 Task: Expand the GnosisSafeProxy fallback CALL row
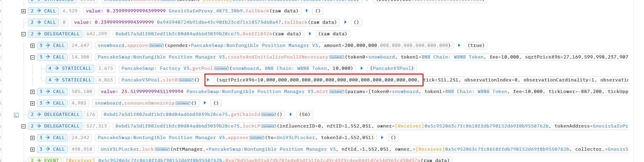(23, 11)
